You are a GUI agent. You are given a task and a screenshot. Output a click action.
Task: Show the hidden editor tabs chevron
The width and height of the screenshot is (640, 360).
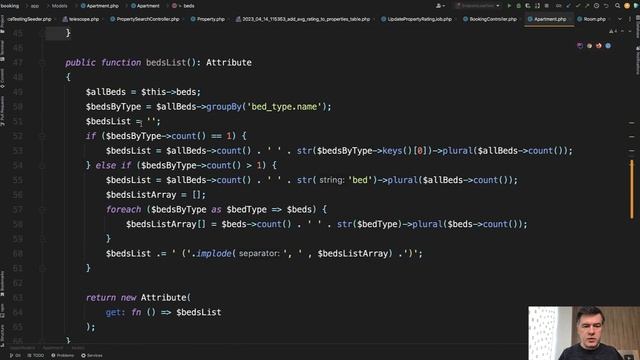[620, 19]
